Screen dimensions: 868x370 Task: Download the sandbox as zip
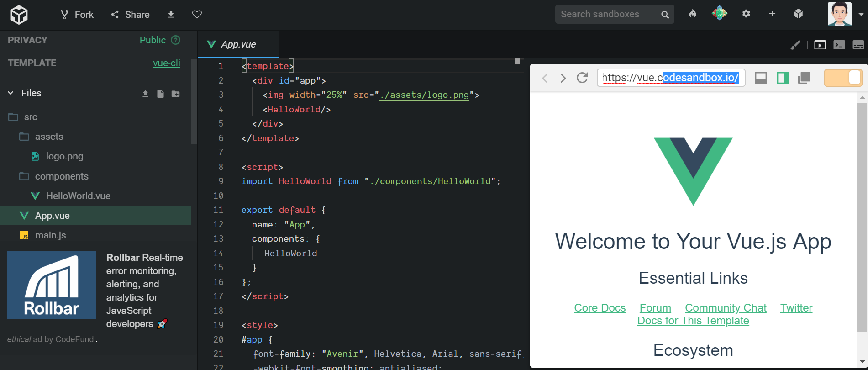171,15
